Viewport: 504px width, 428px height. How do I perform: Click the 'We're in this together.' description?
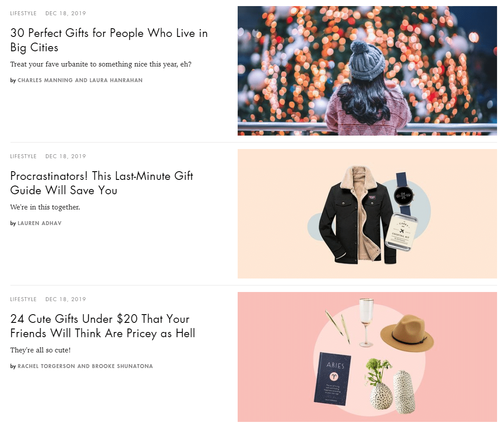(x=45, y=207)
